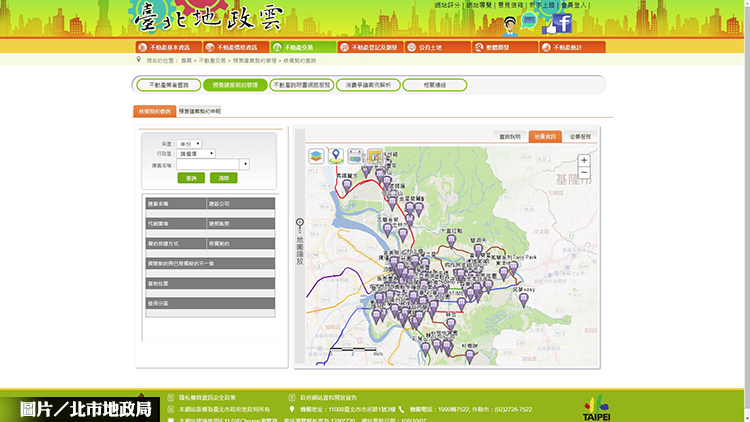750x422 pixels.
Task: Click the location pin map tool
Action: coord(335,156)
